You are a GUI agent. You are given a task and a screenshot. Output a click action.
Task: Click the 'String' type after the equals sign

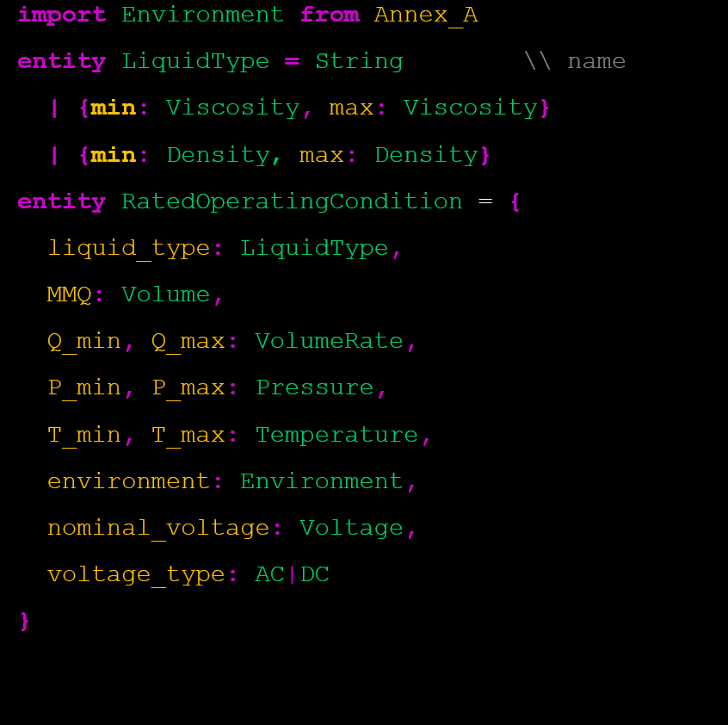(x=359, y=61)
